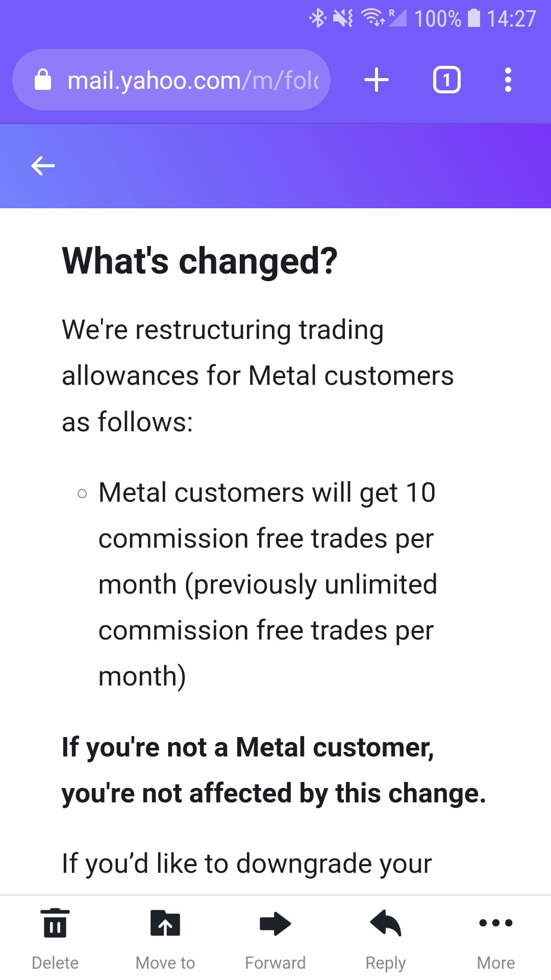Tap the battery indicator in status bar
The height and width of the screenshot is (980, 551).
coord(474,18)
